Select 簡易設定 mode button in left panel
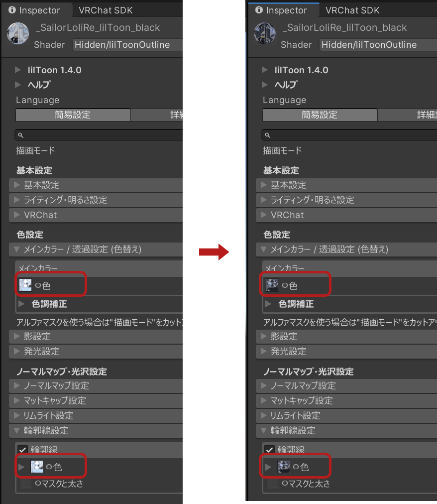Viewport: 437px width, 504px height. pos(73,115)
